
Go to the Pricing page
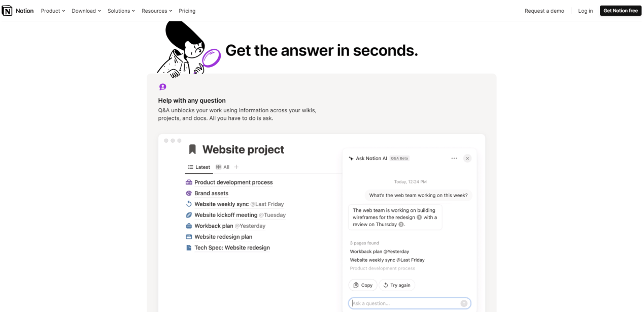point(187,11)
